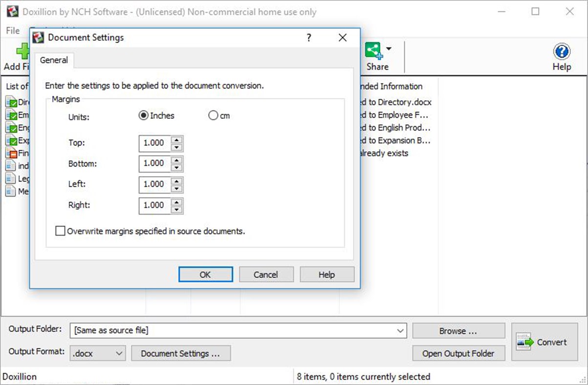Select the General tab
This screenshot has width=588, height=385.
coord(54,60)
